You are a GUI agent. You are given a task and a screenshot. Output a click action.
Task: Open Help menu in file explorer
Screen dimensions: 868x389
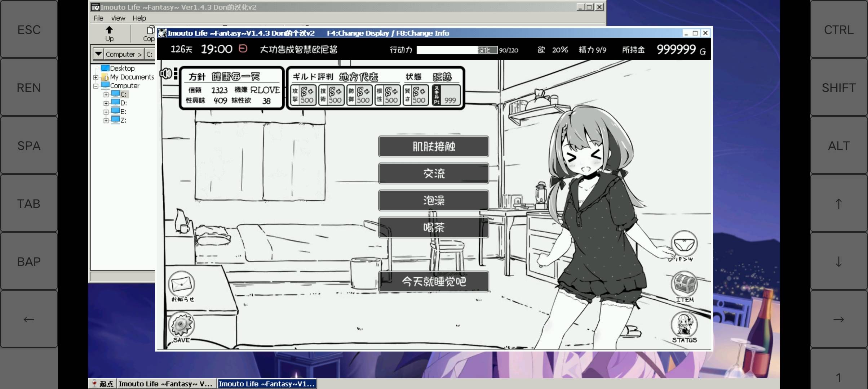click(x=138, y=18)
